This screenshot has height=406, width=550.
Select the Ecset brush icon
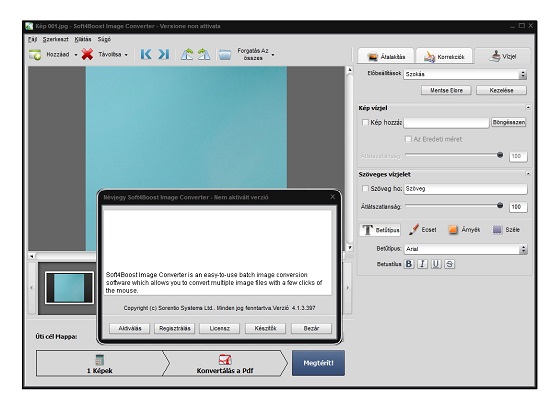(x=414, y=229)
